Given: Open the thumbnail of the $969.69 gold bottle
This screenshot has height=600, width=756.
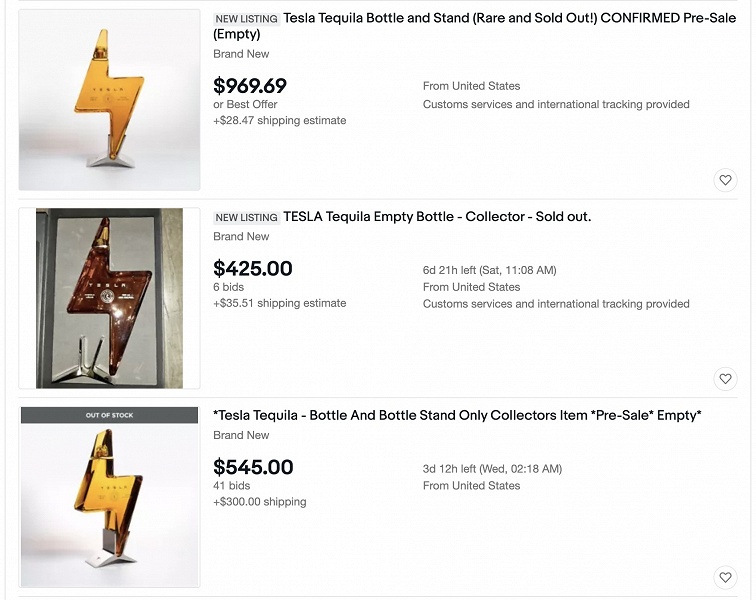Looking at the screenshot, I should click(x=109, y=100).
